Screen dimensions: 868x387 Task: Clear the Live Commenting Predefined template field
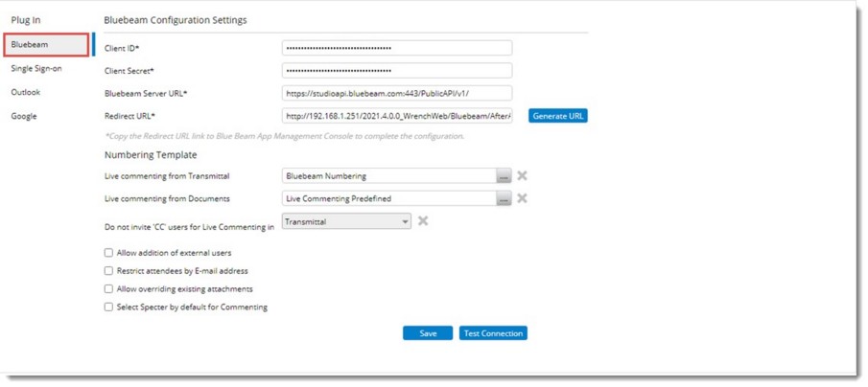(x=522, y=198)
